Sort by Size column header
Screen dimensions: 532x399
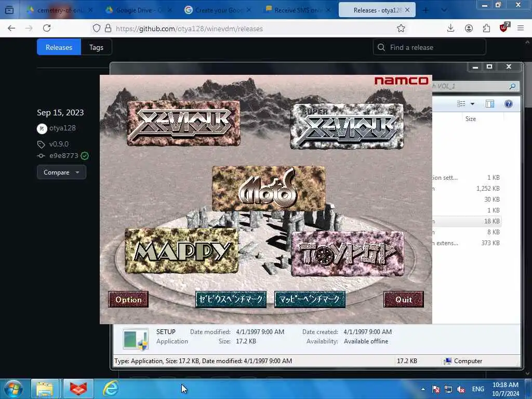(x=483, y=119)
